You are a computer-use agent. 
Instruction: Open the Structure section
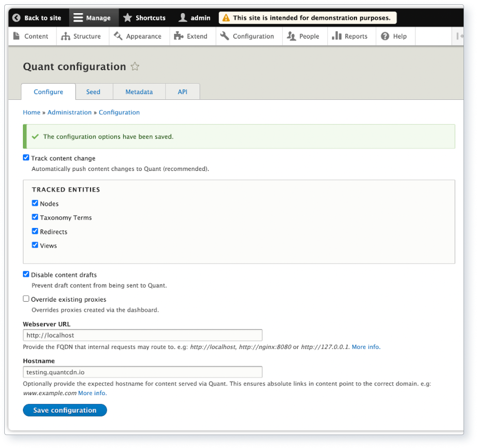click(82, 36)
